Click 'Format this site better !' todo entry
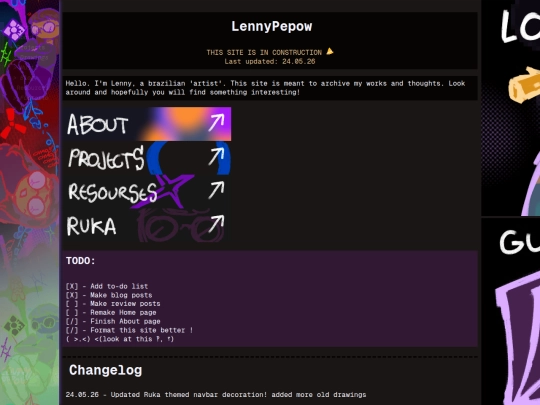 click(x=129, y=330)
